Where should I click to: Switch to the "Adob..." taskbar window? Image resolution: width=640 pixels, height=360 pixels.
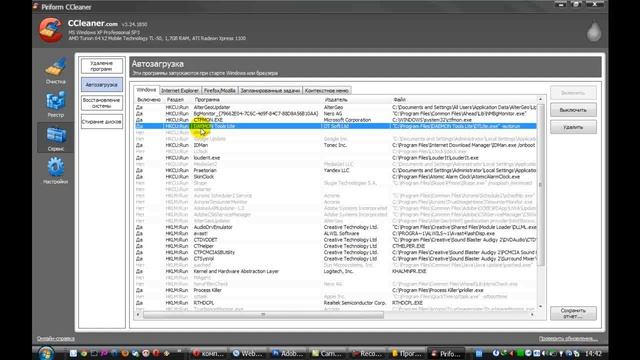tap(288, 353)
